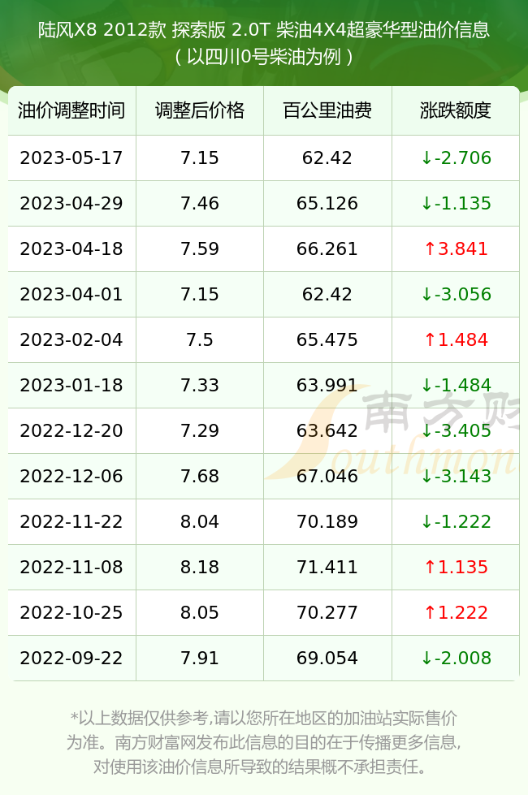
Task: Click fuel cost 71.411
Action: pos(327,568)
